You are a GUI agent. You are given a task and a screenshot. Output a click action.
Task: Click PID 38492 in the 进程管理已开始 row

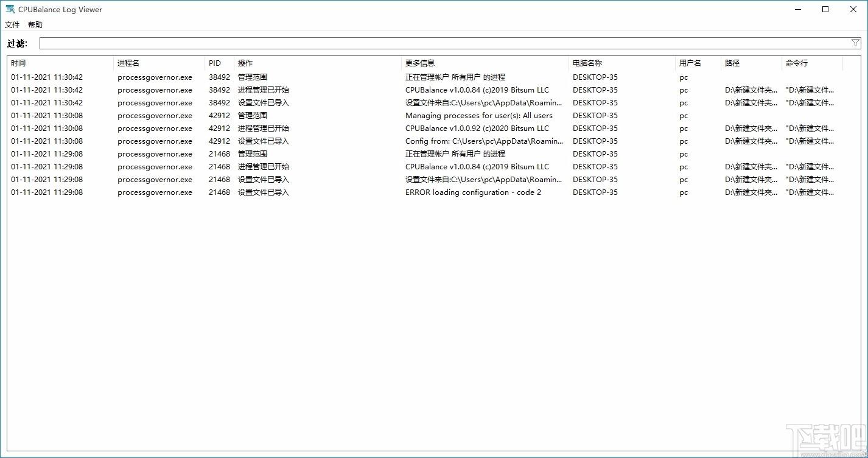[219, 90]
